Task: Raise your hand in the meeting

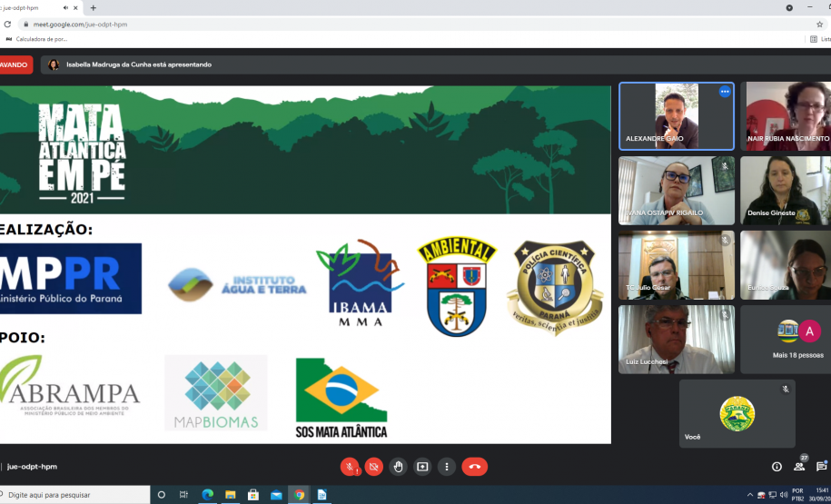Action: click(x=398, y=467)
